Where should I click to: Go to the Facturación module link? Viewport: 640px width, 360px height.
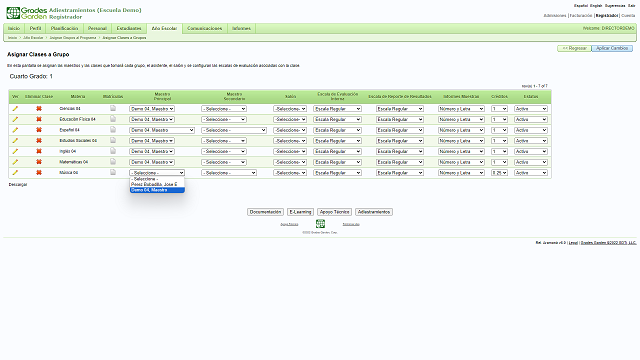coord(581,16)
